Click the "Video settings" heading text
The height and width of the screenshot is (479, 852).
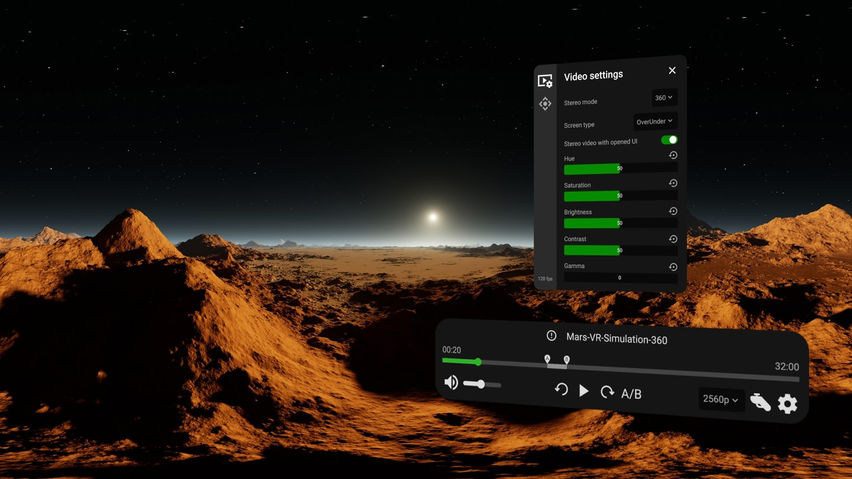coord(593,75)
